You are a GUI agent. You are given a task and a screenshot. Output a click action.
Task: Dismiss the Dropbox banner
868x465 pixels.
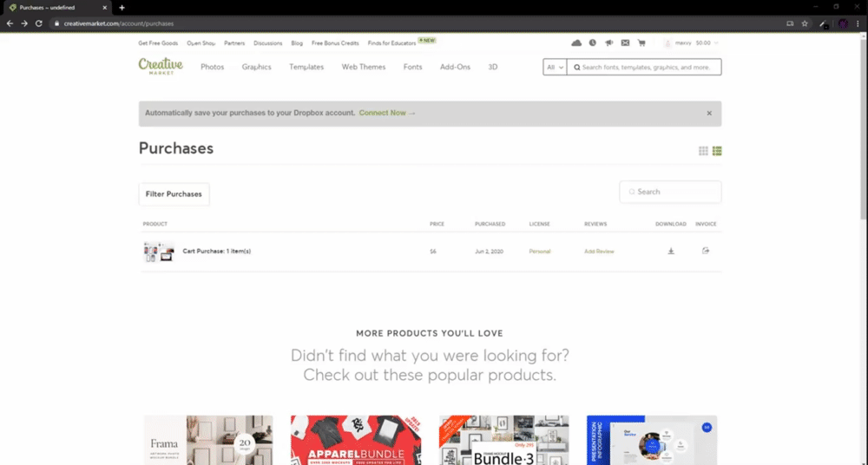coord(709,113)
